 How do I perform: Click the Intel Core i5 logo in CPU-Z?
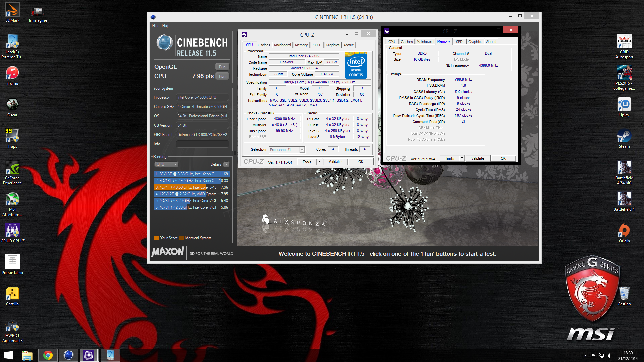click(x=356, y=65)
